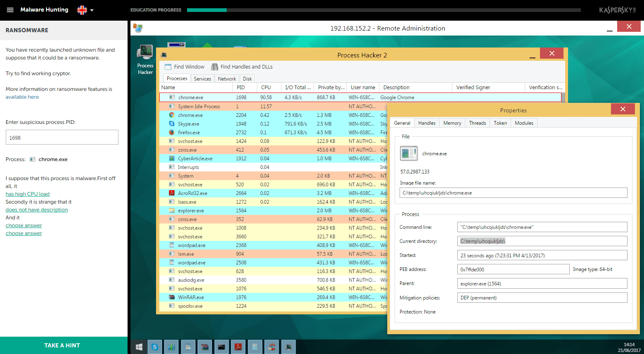Viewport: 644px width, 354px height.
Task: Switch to the Services tab
Action: pos(202,79)
